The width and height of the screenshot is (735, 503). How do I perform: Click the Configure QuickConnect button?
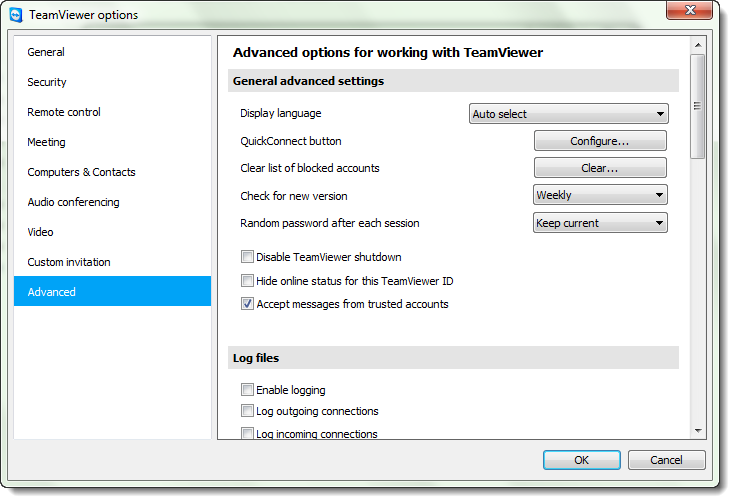(600, 141)
